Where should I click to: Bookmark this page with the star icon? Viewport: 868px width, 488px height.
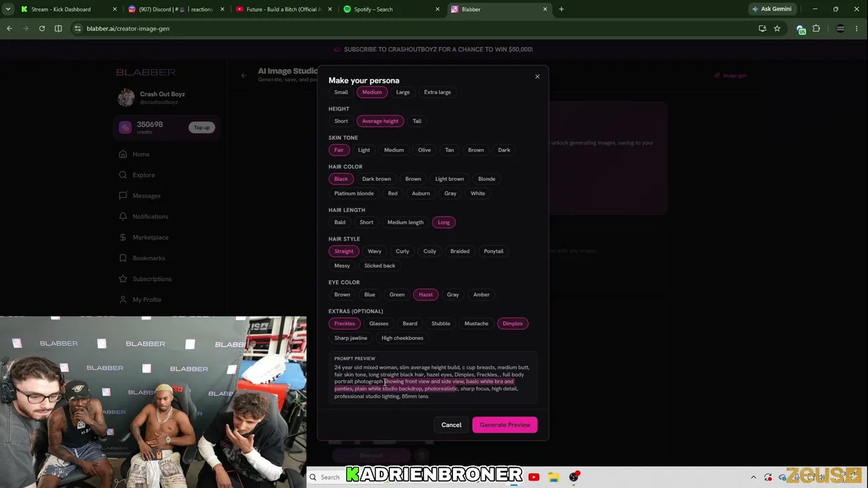(x=777, y=28)
